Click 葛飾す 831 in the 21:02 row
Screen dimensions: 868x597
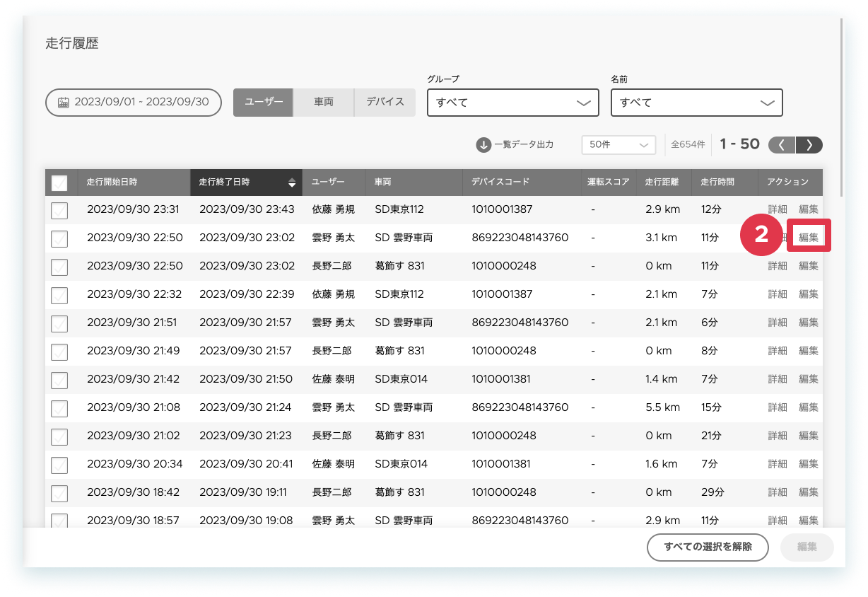399,436
